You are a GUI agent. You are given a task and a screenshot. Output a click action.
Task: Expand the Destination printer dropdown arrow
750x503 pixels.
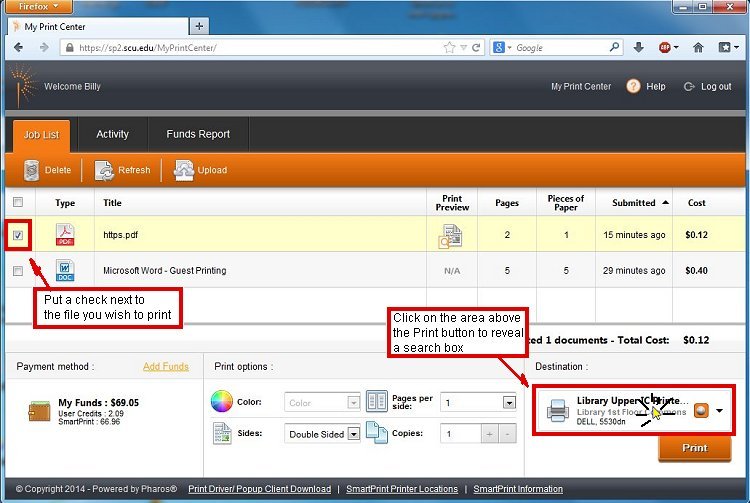720,411
